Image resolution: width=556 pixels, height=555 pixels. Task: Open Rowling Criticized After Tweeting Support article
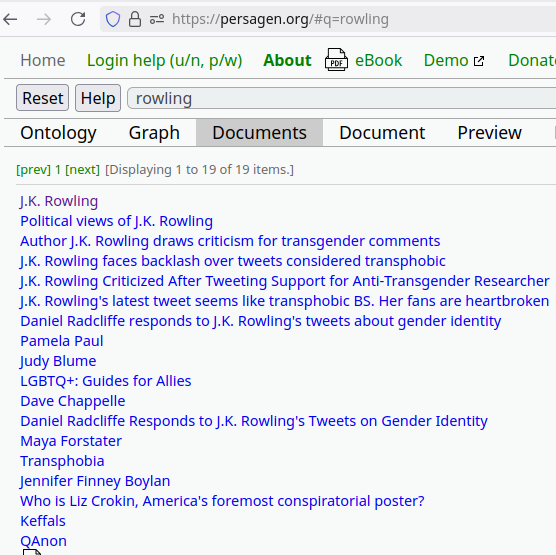click(285, 281)
